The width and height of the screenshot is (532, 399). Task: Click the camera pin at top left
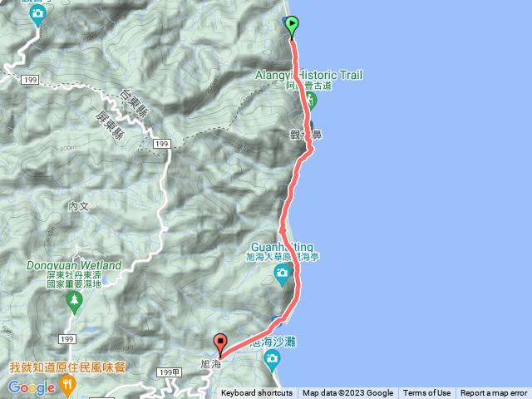tap(37, 16)
